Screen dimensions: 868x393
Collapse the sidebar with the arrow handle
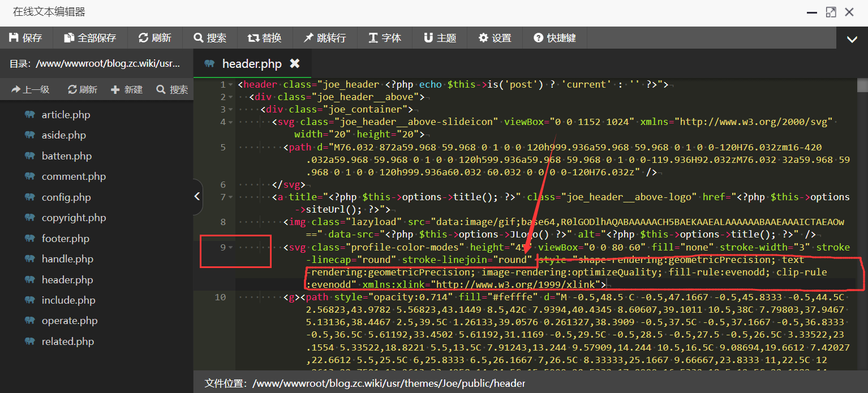coord(197,196)
